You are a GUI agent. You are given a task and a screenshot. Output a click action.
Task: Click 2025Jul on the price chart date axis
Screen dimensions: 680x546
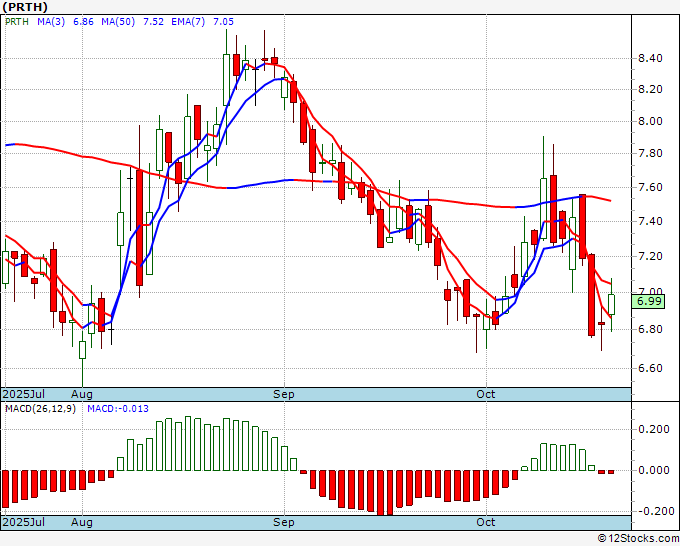[x=24, y=394]
